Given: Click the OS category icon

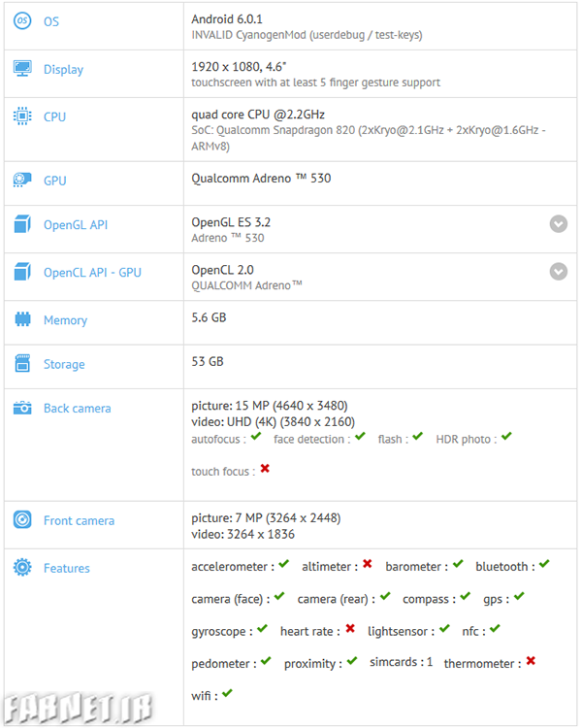Looking at the screenshot, I should point(22,21).
